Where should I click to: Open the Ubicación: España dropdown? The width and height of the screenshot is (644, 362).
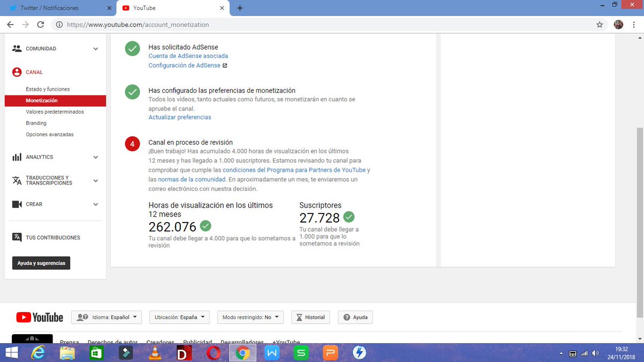point(179,317)
